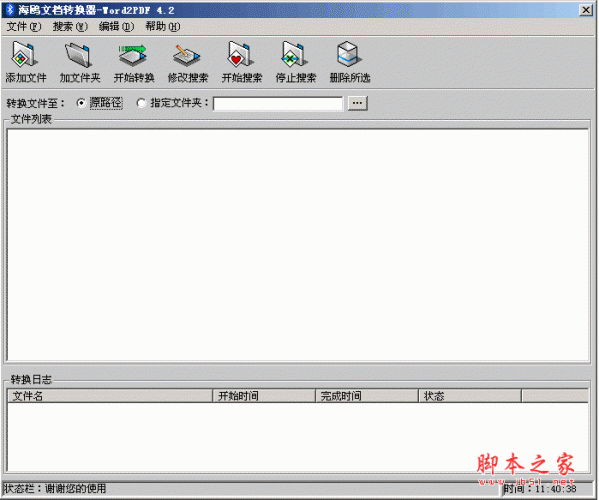This screenshot has height=500, width=599.
Task: Open the 文件(F) menu
Action: click(23, 27)
